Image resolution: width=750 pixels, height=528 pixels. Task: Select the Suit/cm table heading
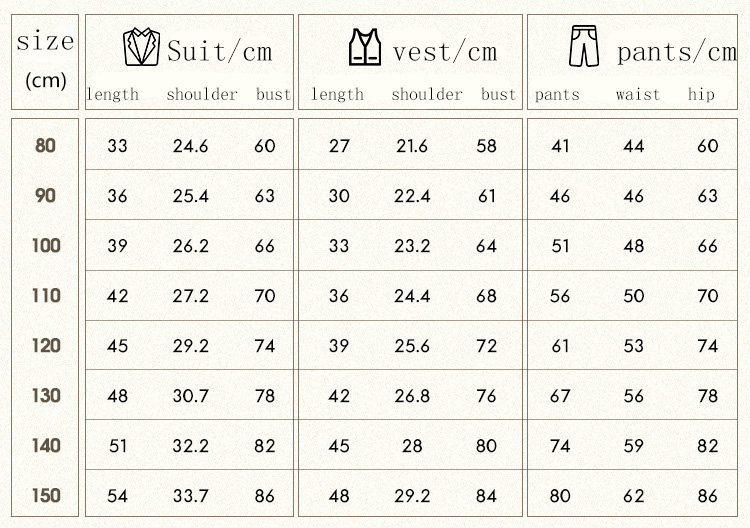[219, 51]
